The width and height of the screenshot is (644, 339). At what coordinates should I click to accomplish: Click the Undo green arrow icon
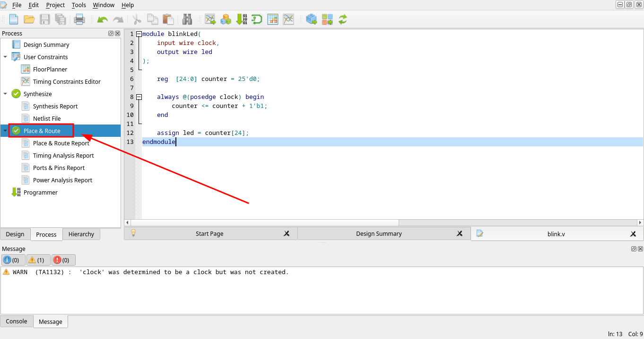[103, 19]
